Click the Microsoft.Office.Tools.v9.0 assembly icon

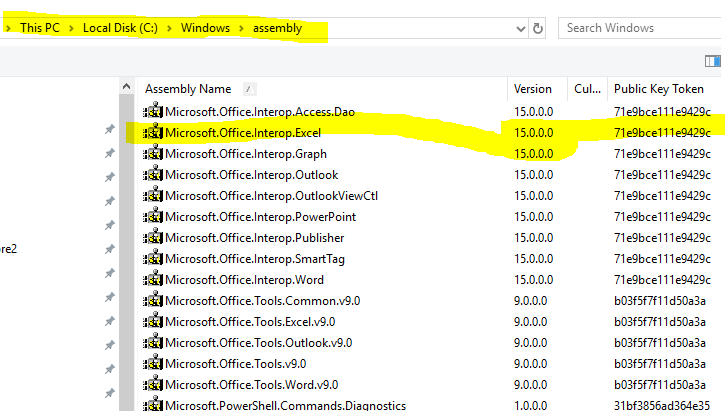tap(153, 363)
